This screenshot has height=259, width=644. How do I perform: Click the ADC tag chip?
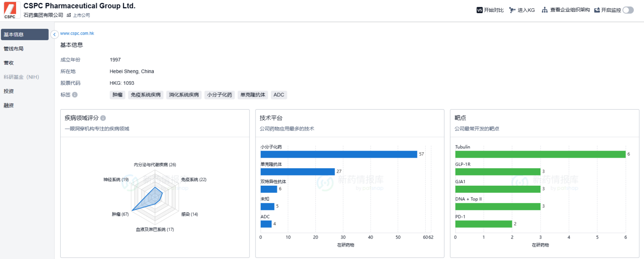click(279, 95)
